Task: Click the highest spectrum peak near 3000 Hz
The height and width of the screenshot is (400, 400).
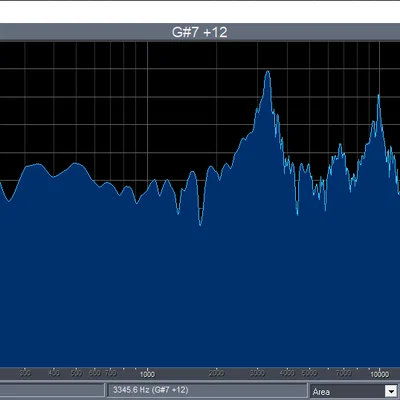Action: 268,71
